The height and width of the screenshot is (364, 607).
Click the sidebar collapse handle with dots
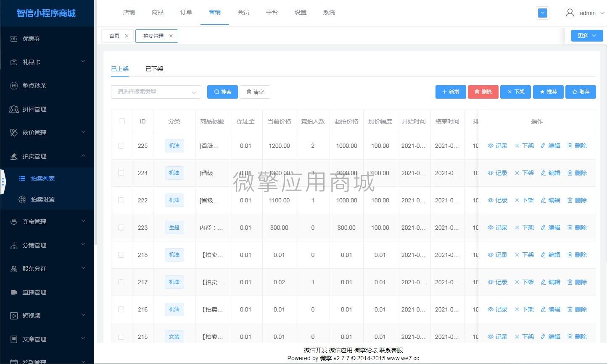click(3, 182)
